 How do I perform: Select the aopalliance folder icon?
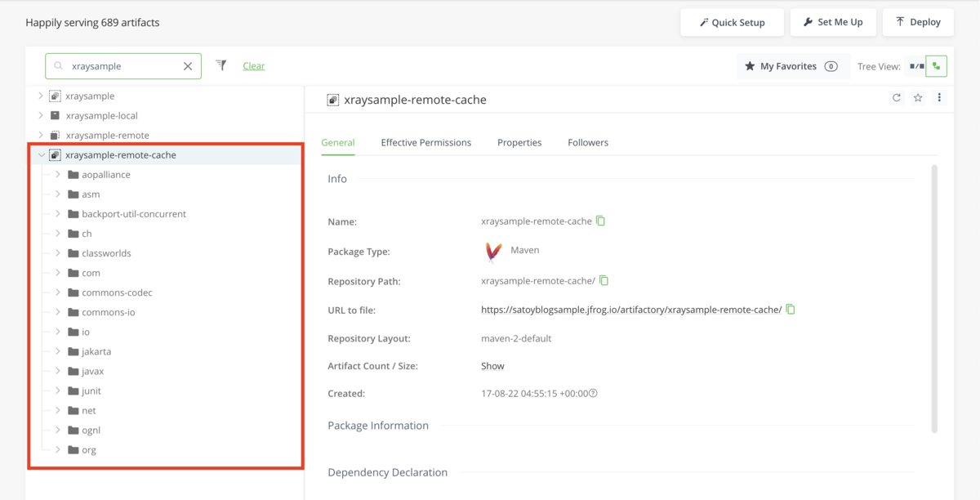(73, 175)
